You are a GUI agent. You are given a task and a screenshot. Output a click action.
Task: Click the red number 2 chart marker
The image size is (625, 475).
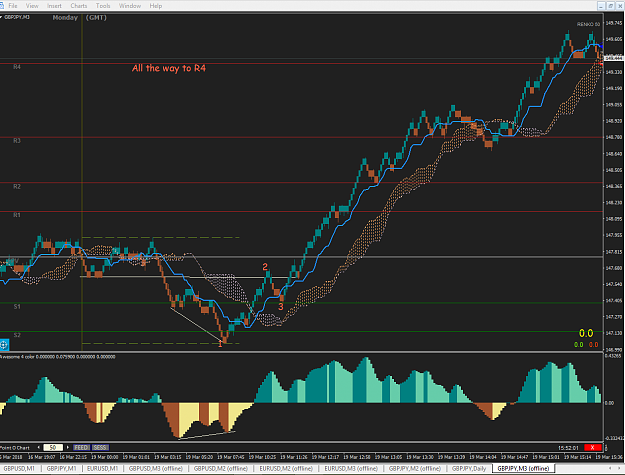[x=265, y=267]
